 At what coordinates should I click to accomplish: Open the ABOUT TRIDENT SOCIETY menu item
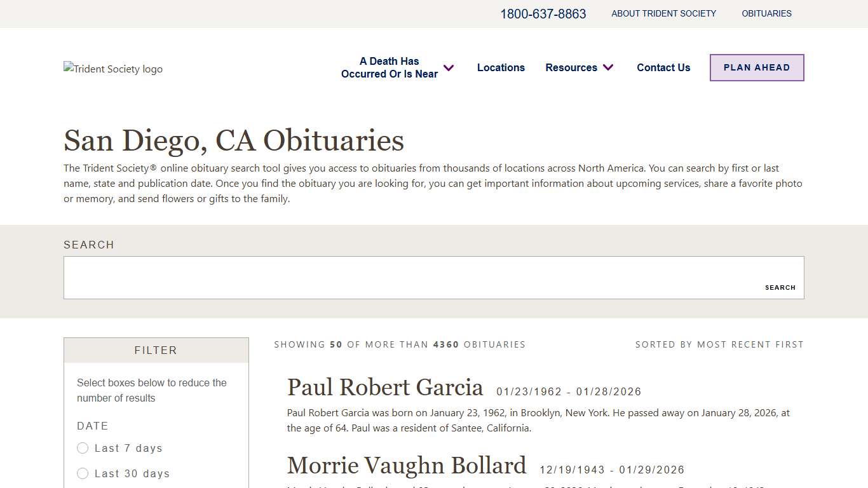tap(663, 13)
